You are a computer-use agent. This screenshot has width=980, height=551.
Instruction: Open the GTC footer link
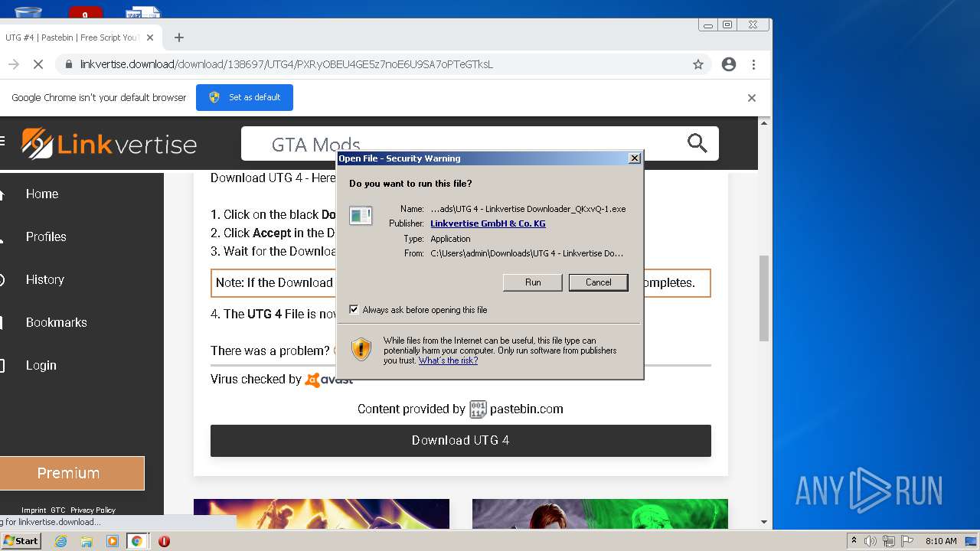(58, 510)
